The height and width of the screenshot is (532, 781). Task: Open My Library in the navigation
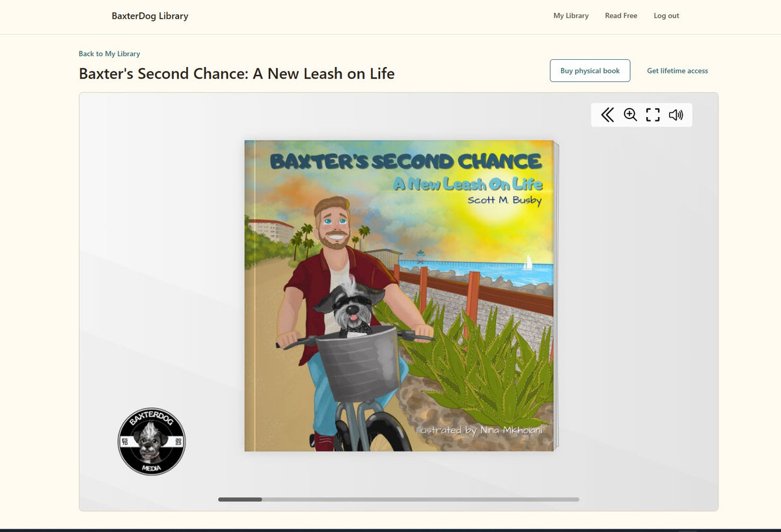[x=571, y=16]
